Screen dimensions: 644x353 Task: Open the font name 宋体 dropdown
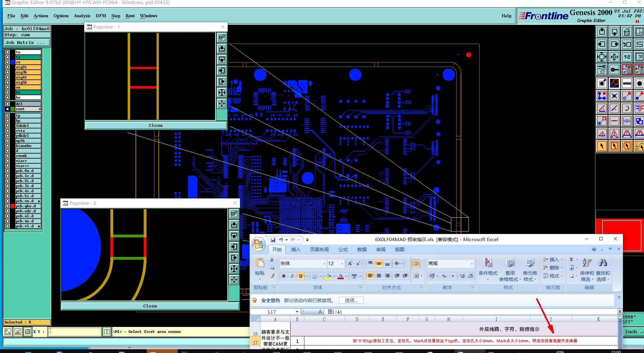[324, 264]
